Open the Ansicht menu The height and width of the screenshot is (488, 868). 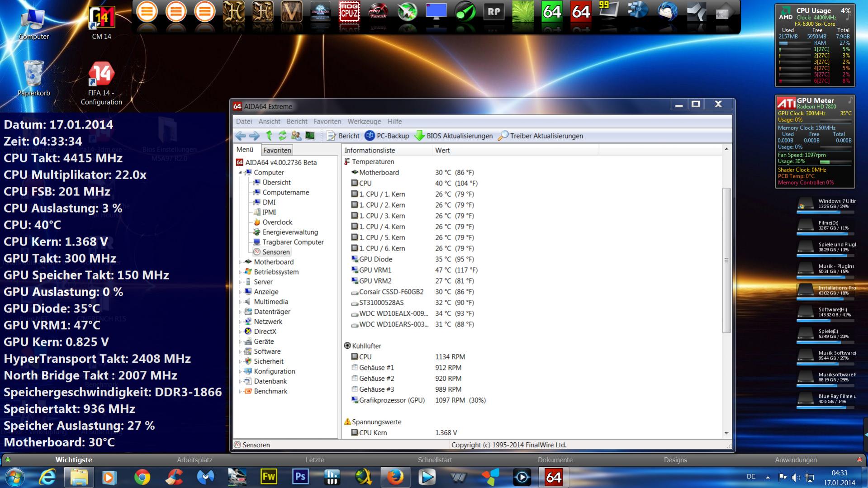[269, 121]
